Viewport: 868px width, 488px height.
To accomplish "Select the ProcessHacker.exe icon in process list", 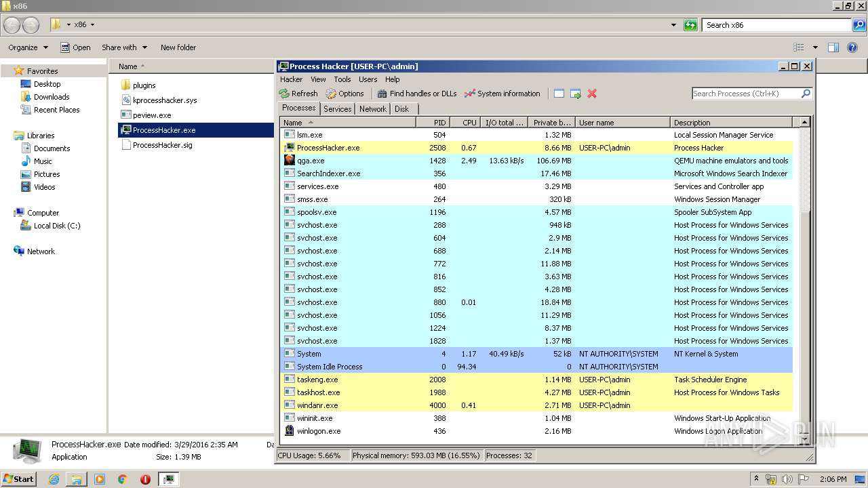I will click(x=290, y=148).
